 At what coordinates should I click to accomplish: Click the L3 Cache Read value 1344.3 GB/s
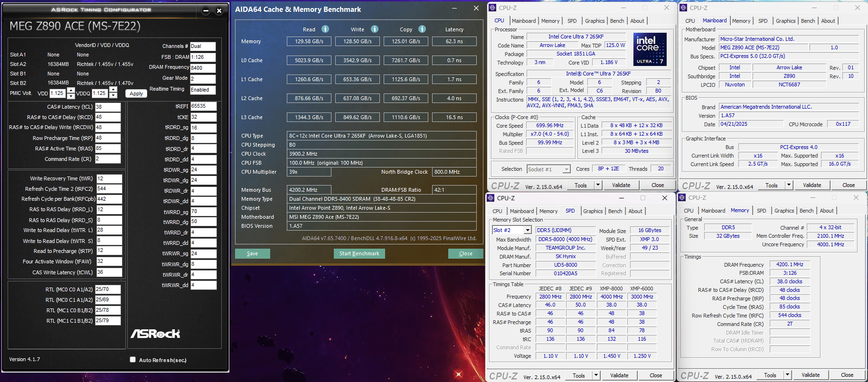coord(309,117)
